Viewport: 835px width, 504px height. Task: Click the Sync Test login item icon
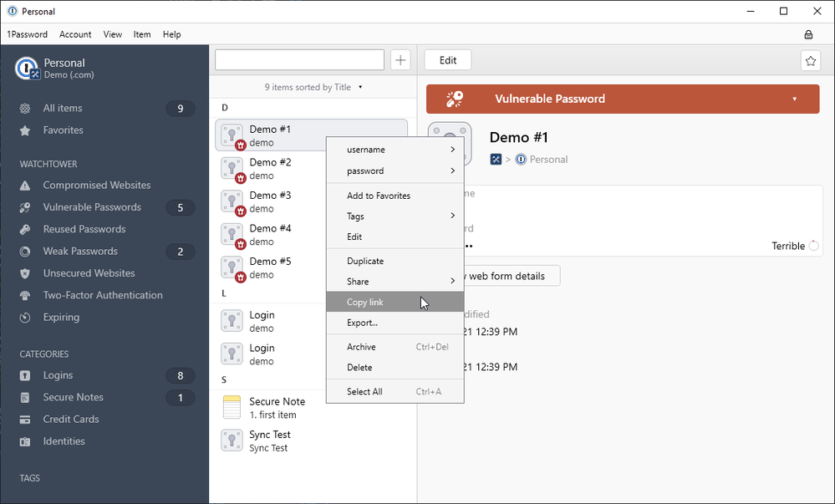pos(232,440)
